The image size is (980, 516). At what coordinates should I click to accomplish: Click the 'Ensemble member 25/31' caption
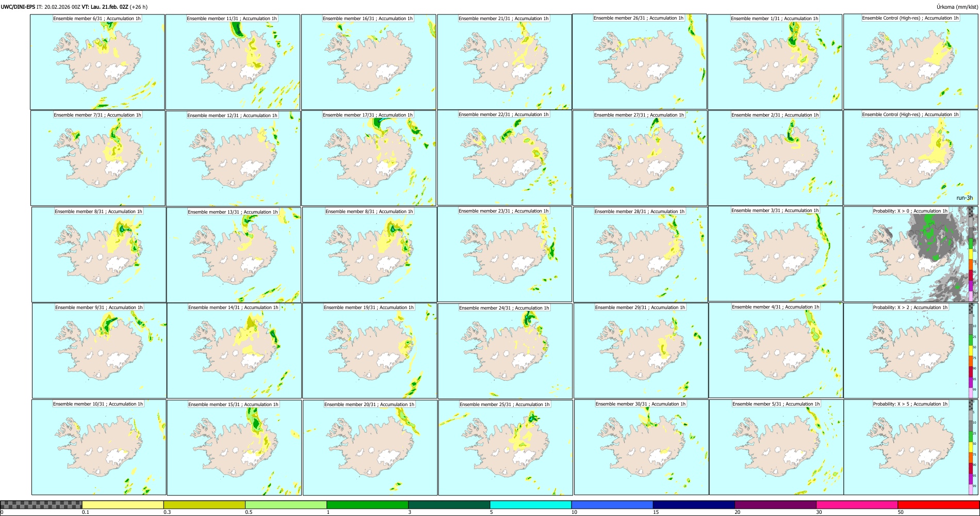tap(504, 405)
